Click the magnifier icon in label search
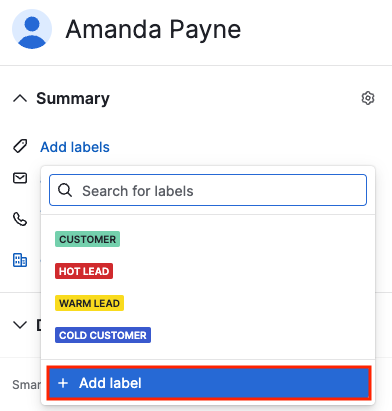This screenshot has width=392, height=411. [x=65, y=190]
